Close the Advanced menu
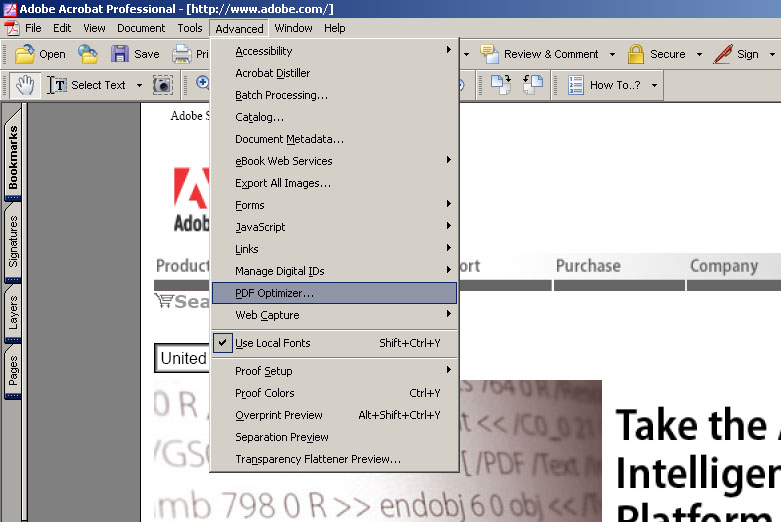Image resolution: width=781 pixels, height=522 pixels. 239,29
